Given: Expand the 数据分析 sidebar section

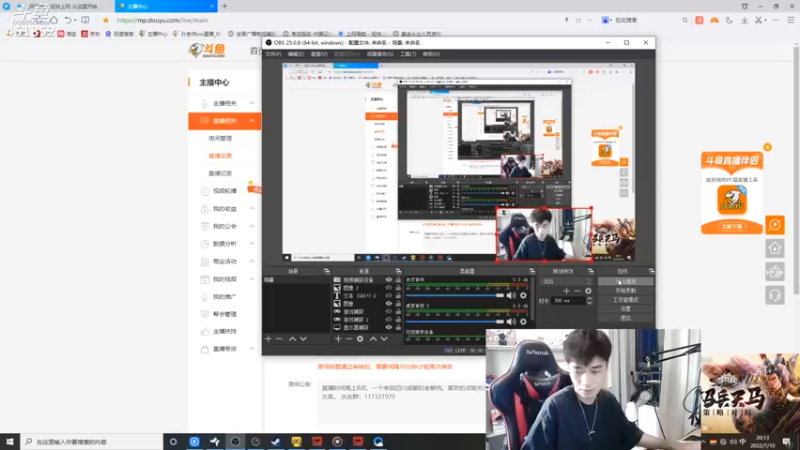Looking at the screenshot, I should click(252, 243).
